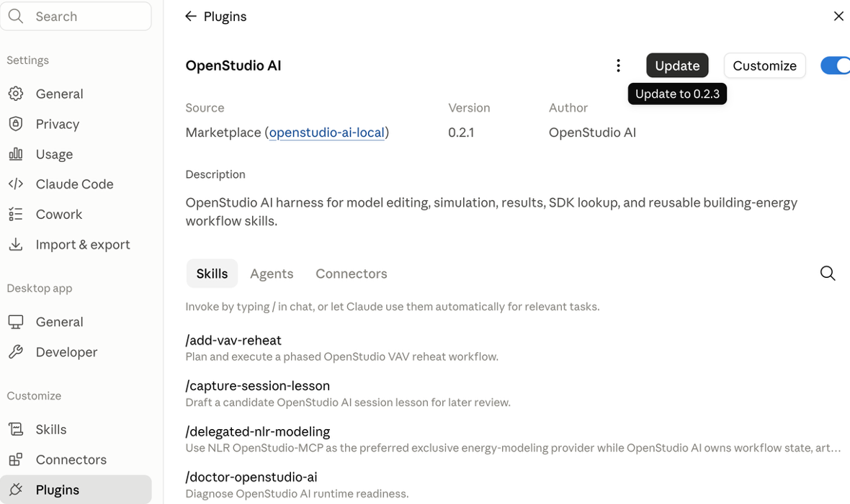Click the Usage bar chart icon
The width and height of the screenshot is (850, 504).
16,154
